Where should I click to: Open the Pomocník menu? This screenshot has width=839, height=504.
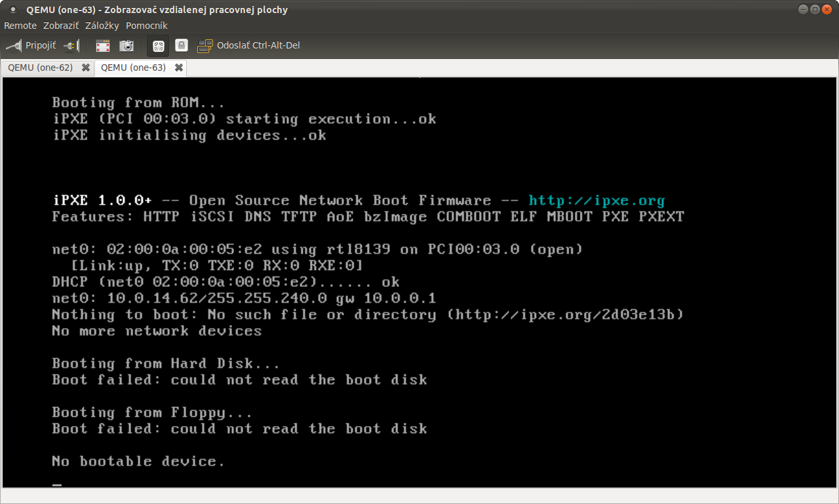point(147,26)
